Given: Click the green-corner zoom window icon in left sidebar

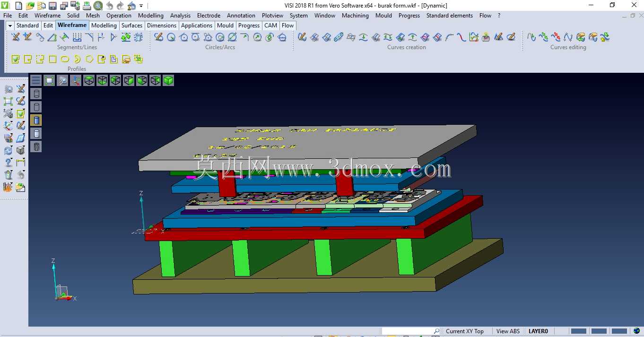Looking at the screenshot, I should 8,101.
